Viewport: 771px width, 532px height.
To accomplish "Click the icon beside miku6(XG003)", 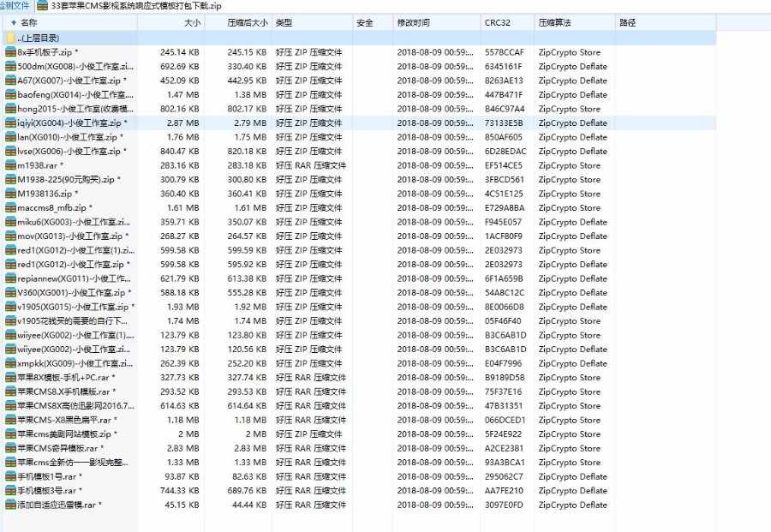I will coord(10,222).
